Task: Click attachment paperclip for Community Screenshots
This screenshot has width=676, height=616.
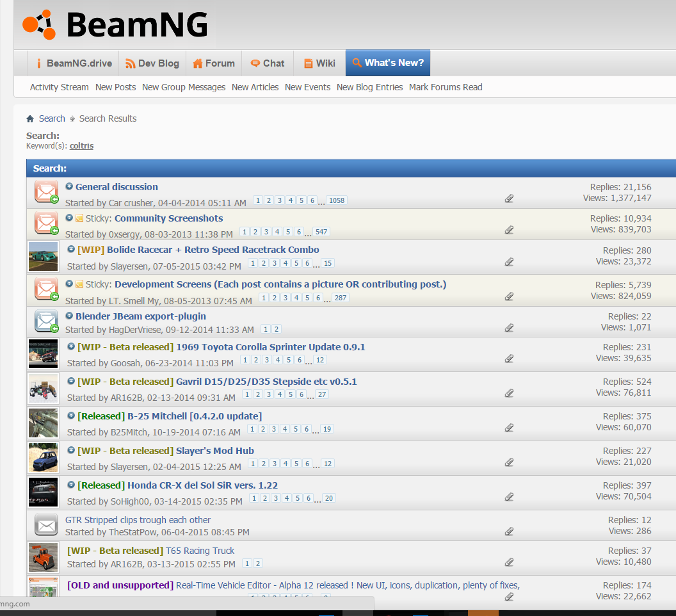Action: pyautogui.click(x=509, y=230)
